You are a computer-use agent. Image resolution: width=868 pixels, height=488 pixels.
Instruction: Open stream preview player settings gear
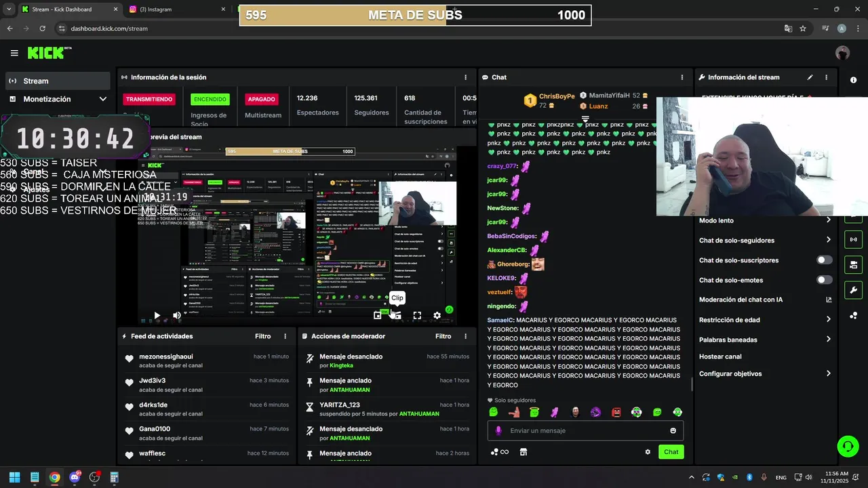click(x=437, y=315)
